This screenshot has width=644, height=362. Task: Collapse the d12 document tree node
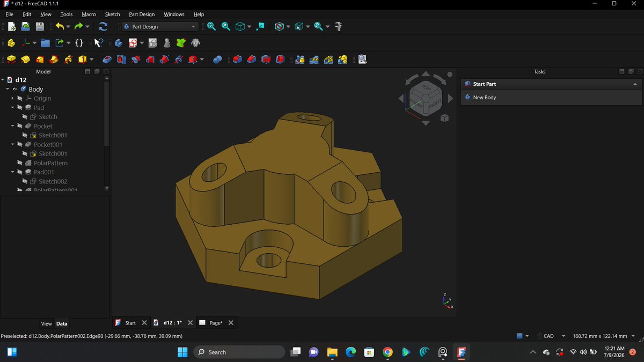pos(3,80)
